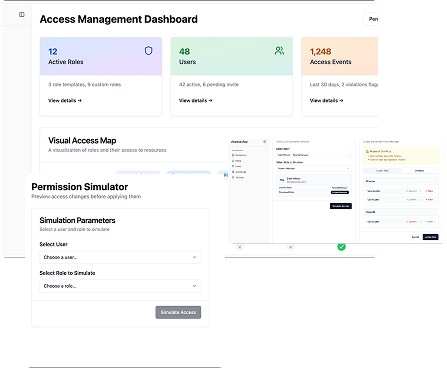Viewport: 447px width, 368px height.
Task: Click the shield icon on Active Roles card
Action: click(x=148, y=50)
